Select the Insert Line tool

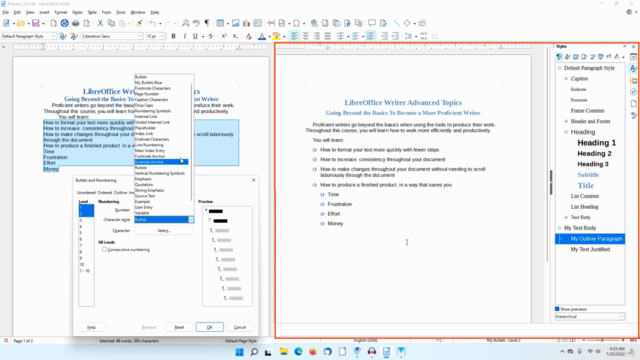pos(396,23)
